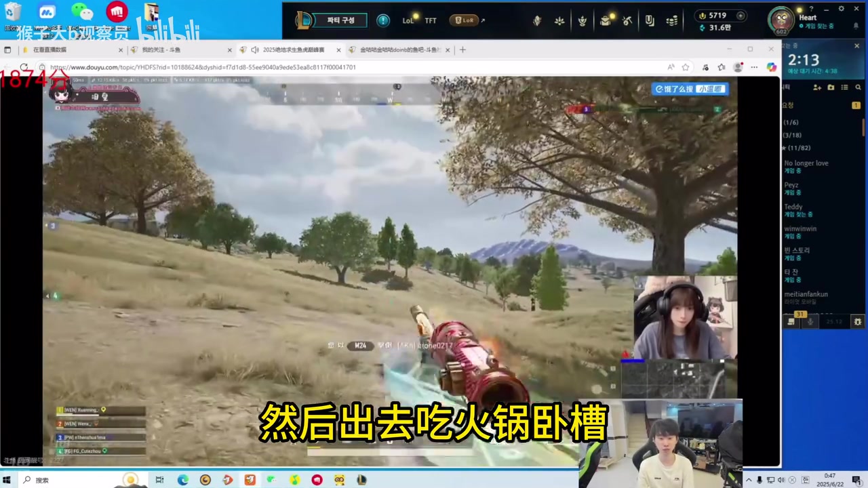This screenshot has height=488, width=868.
Task: Toggle voice microphone in social footer
Action: tap(810, 322)
